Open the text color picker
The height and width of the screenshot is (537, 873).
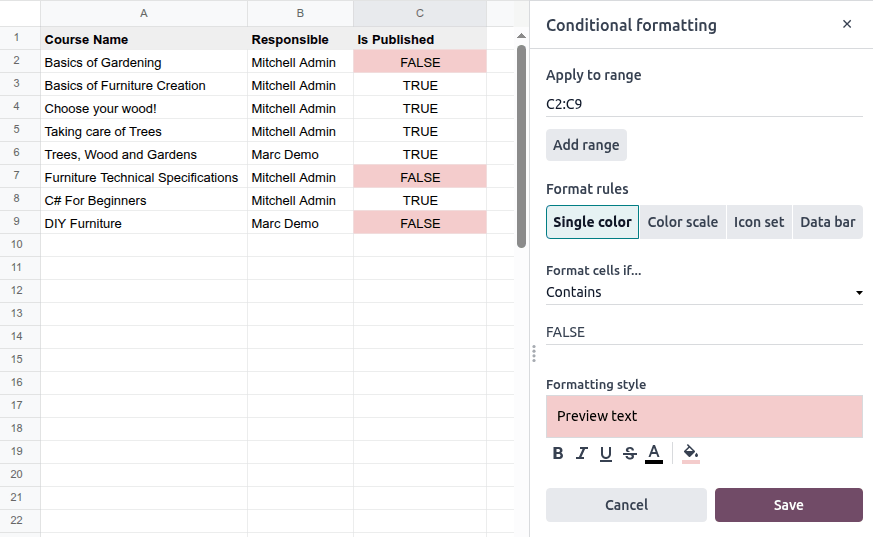(654, 453)
